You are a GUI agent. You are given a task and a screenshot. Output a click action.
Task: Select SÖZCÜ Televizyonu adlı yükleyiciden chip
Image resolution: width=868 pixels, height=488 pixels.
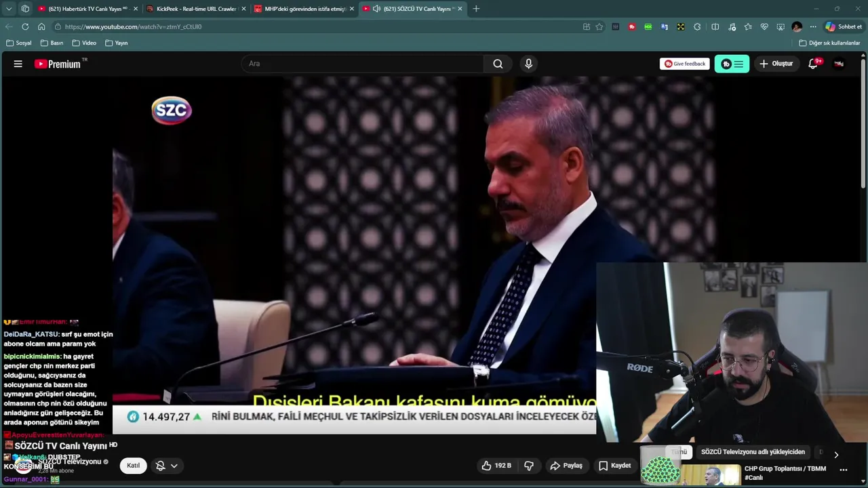coord(753,452)
